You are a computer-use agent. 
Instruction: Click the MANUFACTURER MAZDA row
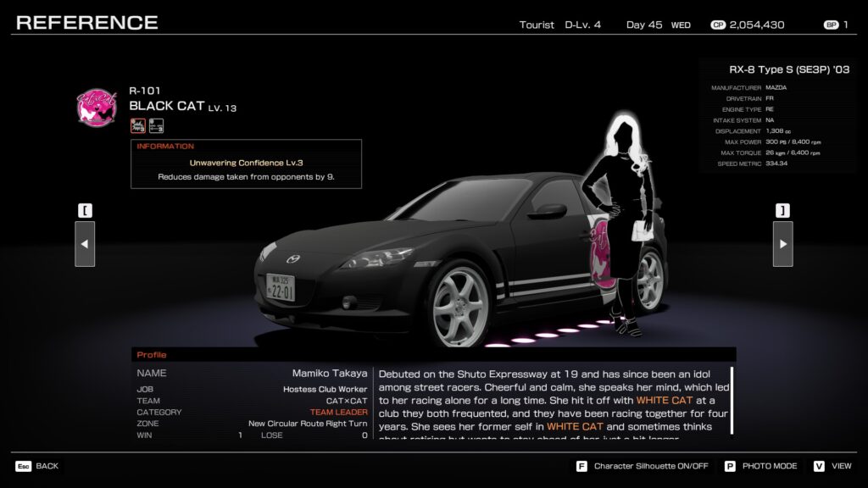[x=749, y=87]
